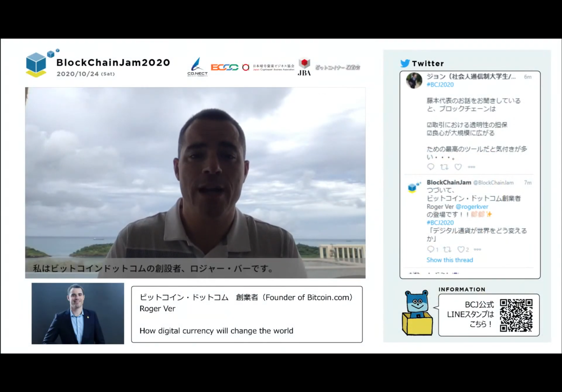Click tweet line "☑取引における透明性の担保"
This screenshot has height=392, width=562.
click(467, 125)
